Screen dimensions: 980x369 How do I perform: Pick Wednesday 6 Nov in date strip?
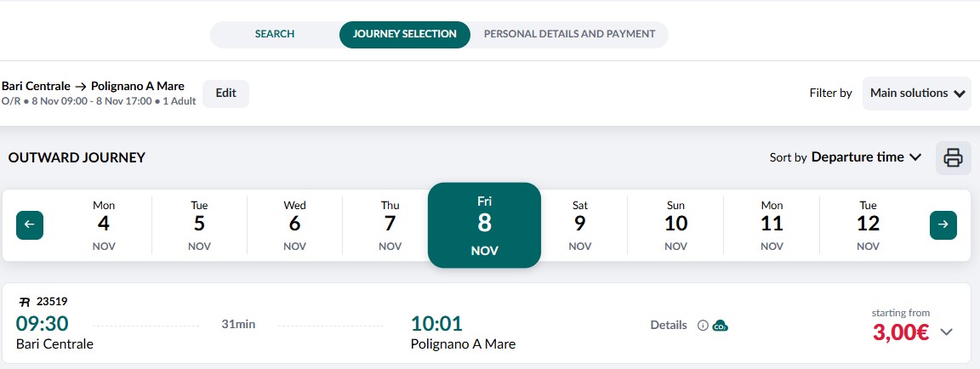pyautogui.click(x=294, y=224)
